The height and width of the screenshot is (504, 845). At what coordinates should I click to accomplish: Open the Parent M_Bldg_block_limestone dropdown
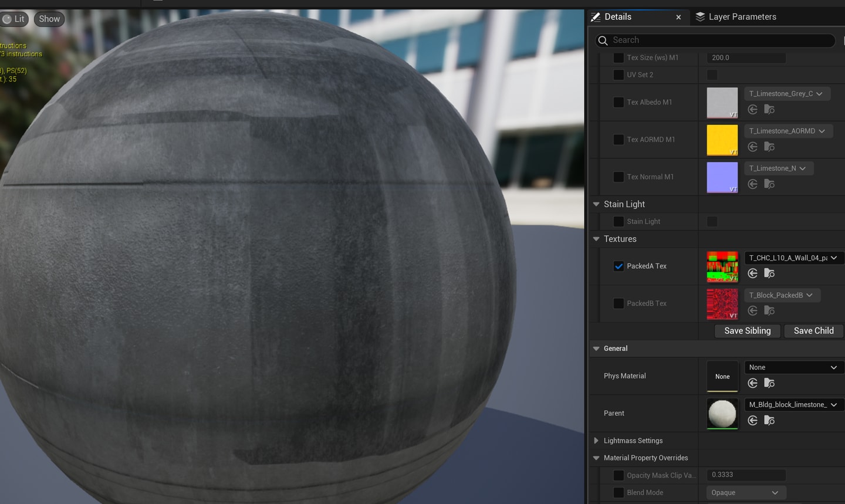(x=794, y=405)
